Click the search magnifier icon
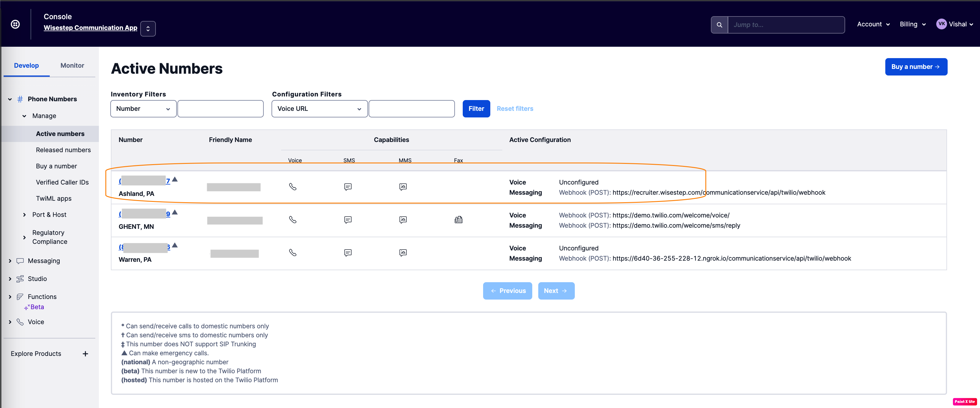The height and width of the screenshot is (408, 980). [719, 25]
